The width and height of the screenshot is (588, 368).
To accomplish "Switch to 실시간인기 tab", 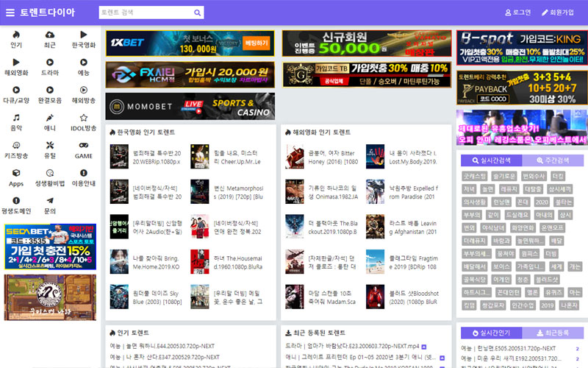I will 491,333.
